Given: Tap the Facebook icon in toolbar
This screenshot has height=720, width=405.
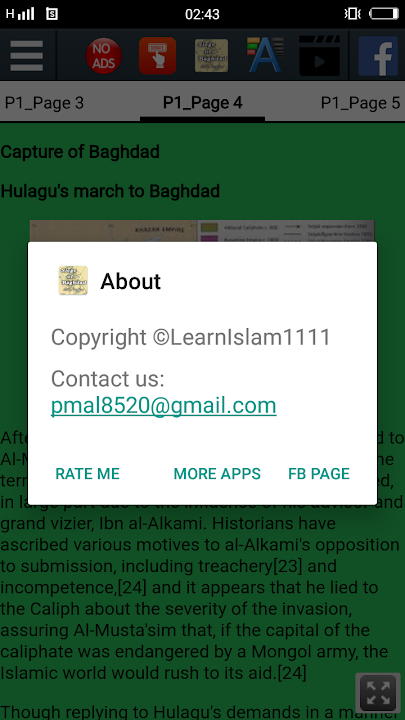Looking at the screenshot, I should pos(378,56).
